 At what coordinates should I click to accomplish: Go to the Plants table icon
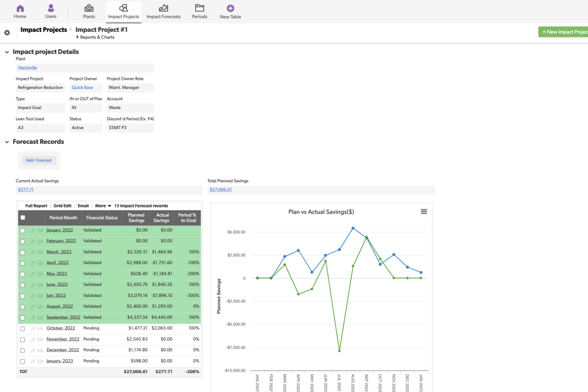(89, 8)
